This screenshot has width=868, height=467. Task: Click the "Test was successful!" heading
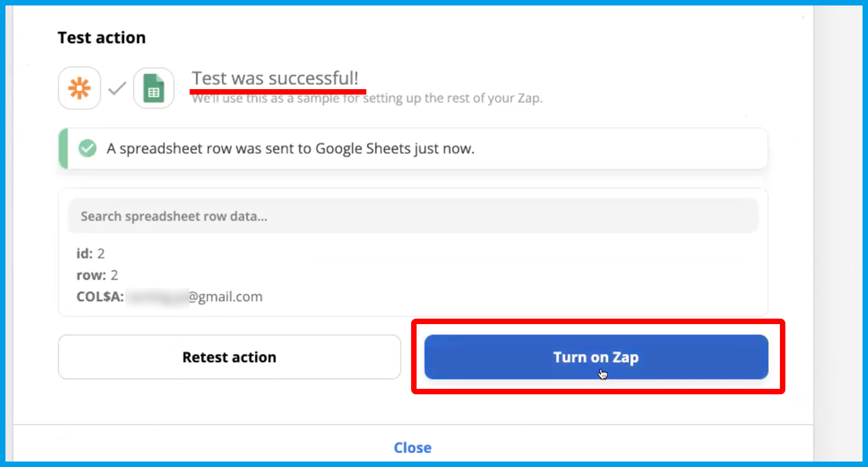pyautogui.click(x=275, y=78)
